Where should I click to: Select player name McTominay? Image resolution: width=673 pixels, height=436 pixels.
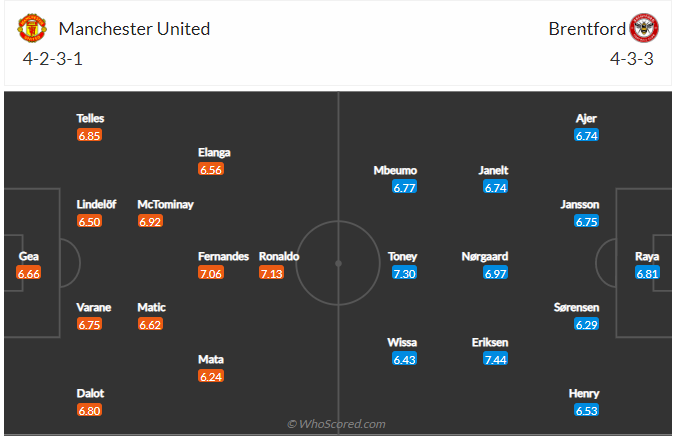pyautogui.click(x=166, y=204)
